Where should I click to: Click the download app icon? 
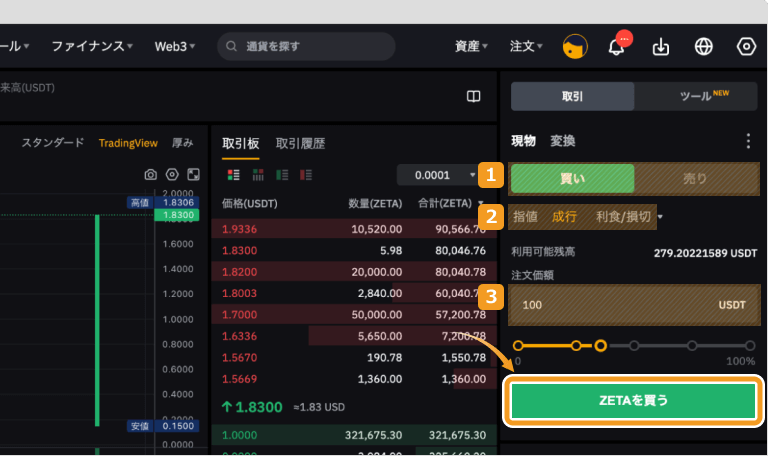point(660,47)
